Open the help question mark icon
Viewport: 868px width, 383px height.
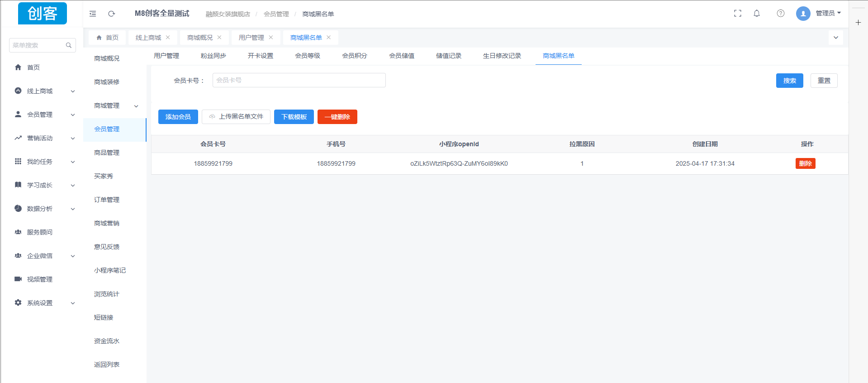coord(781,14)
